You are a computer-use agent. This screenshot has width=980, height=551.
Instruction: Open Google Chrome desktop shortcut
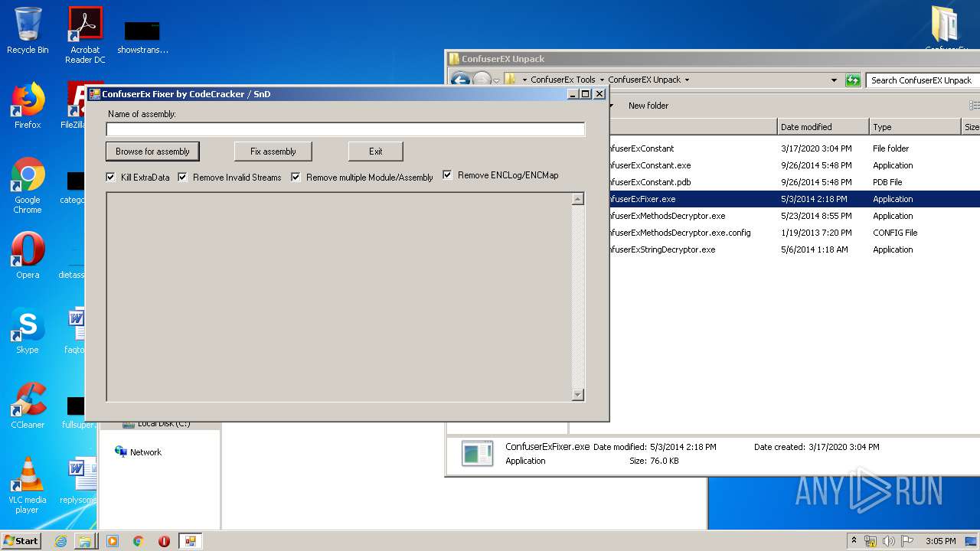click(28, 185)
